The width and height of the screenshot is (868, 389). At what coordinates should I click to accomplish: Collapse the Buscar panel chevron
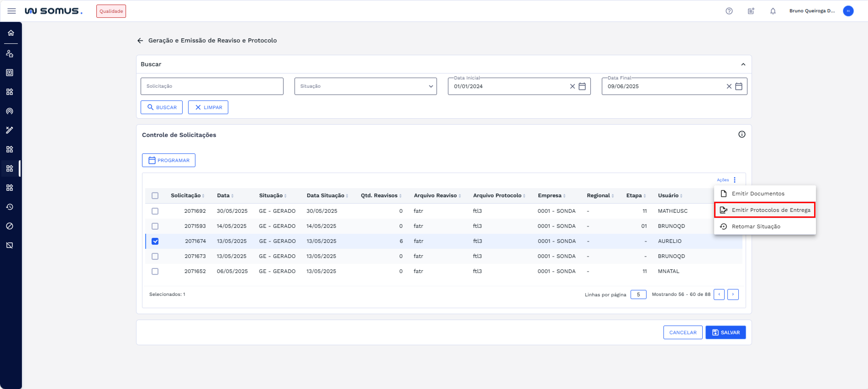[x=743, y=64]
